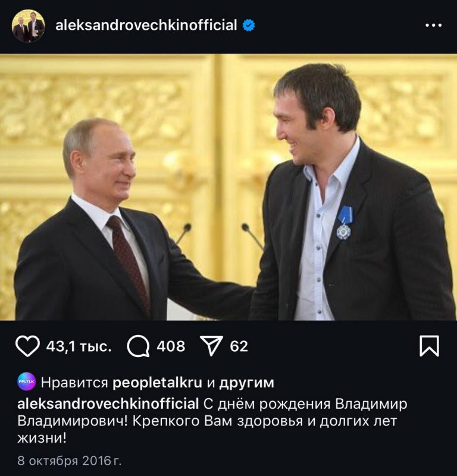Click the "Крепкого Вам здоровья" caption line
This screenshot has height=476, width=457.
click(x=218, y=422)
